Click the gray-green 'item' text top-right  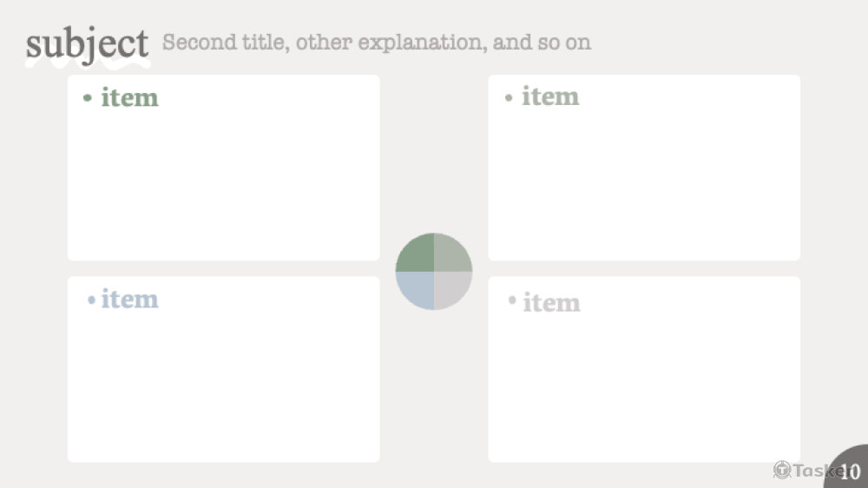tap(549, 96)
